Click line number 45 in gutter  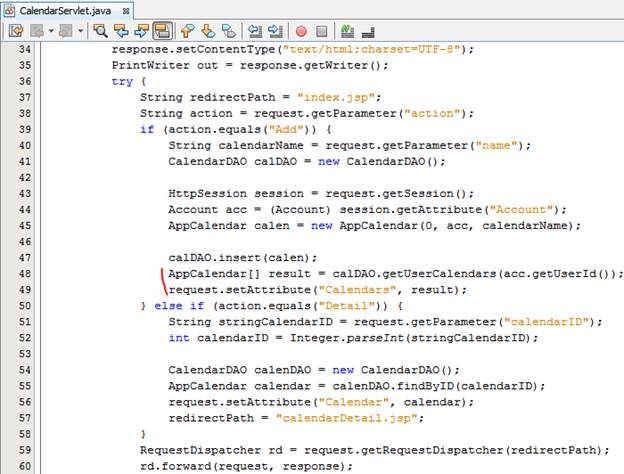pyautogui.click(x=25, y=226)
